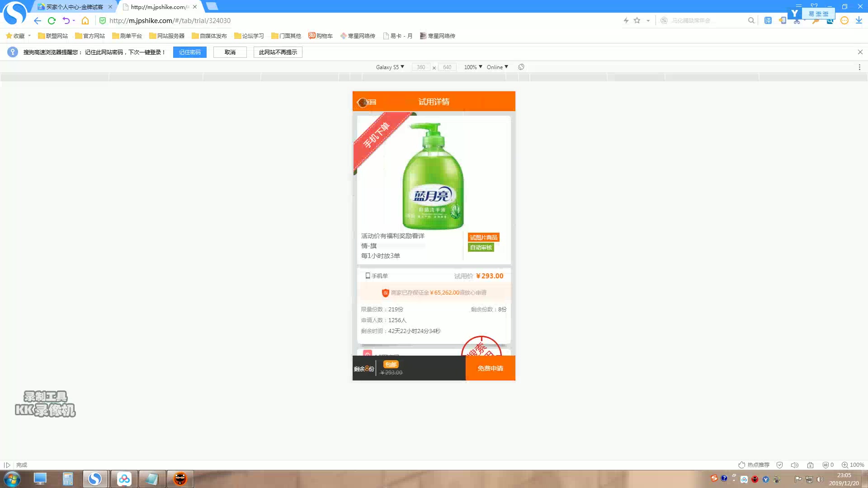Viewport: 868px width, 488px height.
Task: Click 取消 on the password prompt
Action: [x=230, y=52]
